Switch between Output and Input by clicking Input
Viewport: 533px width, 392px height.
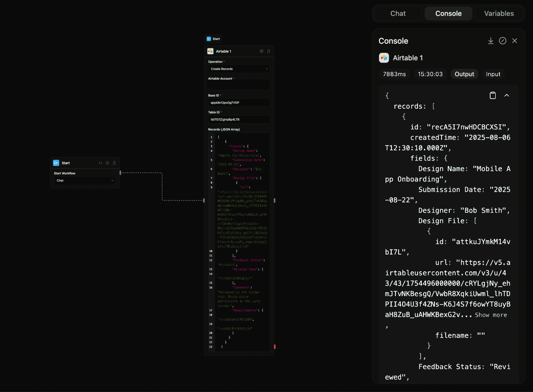click(493, 74)
